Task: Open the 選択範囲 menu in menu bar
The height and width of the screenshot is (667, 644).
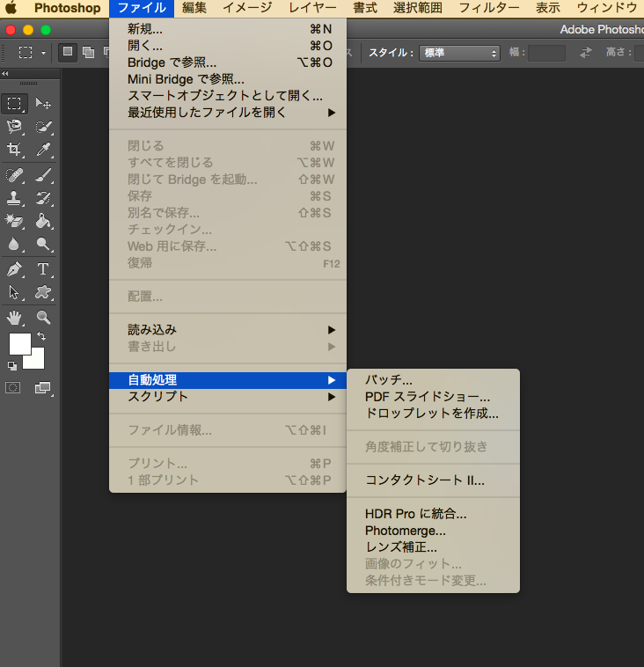Action: click(418, 8)
